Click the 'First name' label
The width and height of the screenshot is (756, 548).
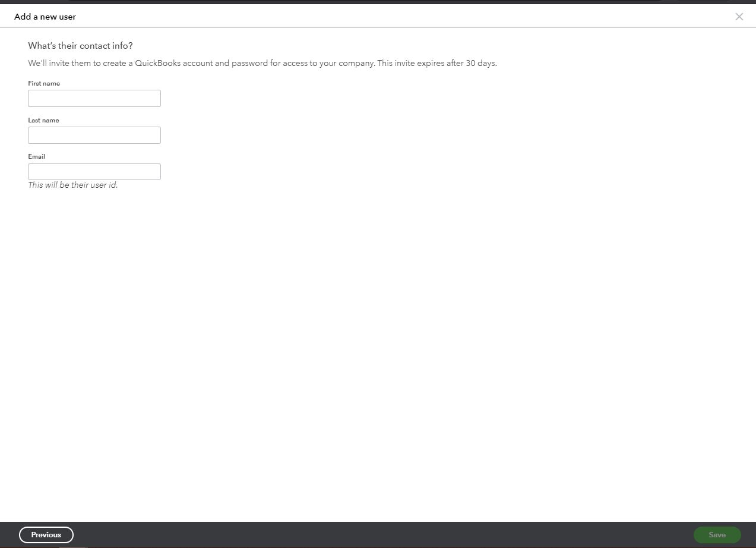pyautogui.click(x=44, y=83)
